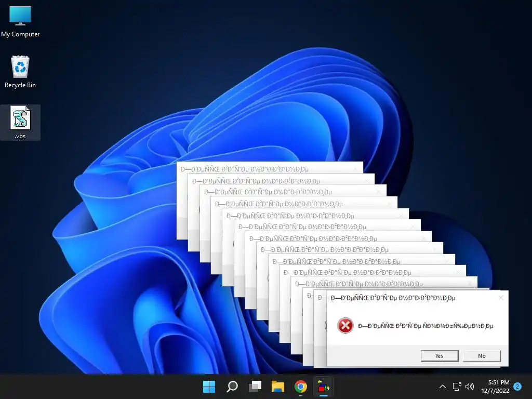The height and width of the screenshot is (399, 532).
Task: Open taskbar Search
Action: [232, 387]
